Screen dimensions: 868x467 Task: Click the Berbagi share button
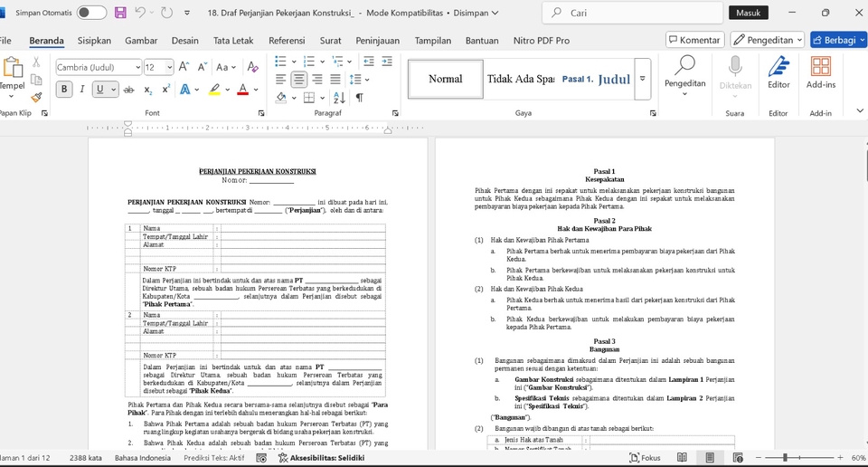pos(838,40)
